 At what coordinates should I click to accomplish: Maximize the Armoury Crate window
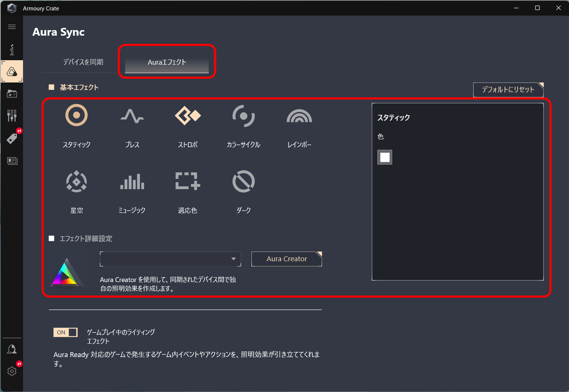[537, 8]
